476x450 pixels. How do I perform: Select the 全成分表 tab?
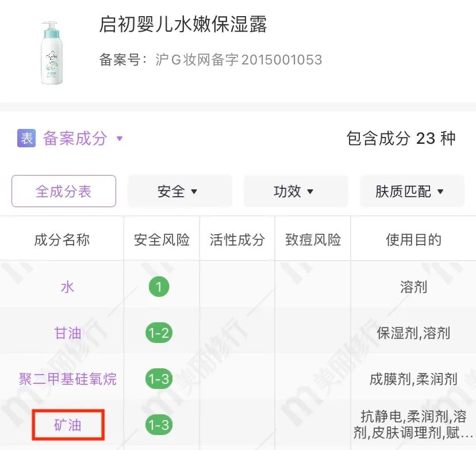coord(64,191)
